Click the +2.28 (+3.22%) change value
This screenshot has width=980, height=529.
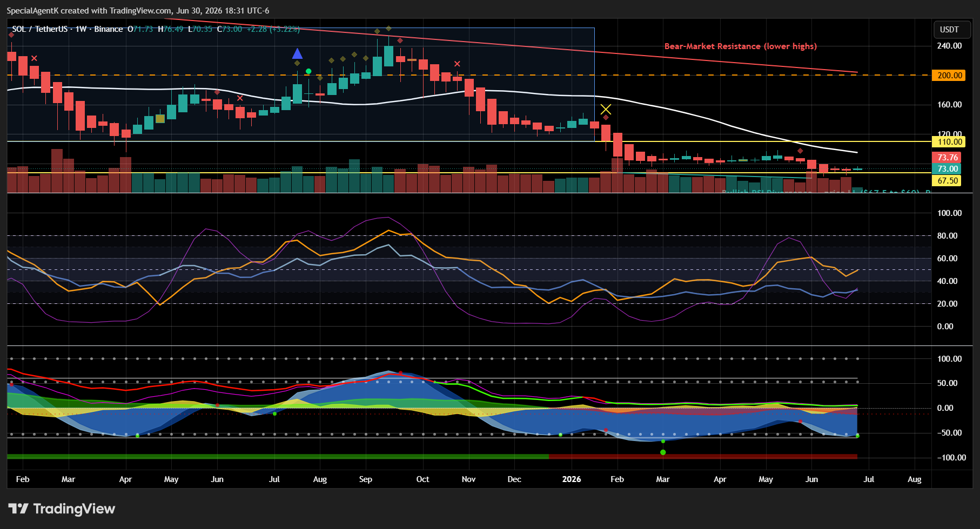tap(273, 29)
